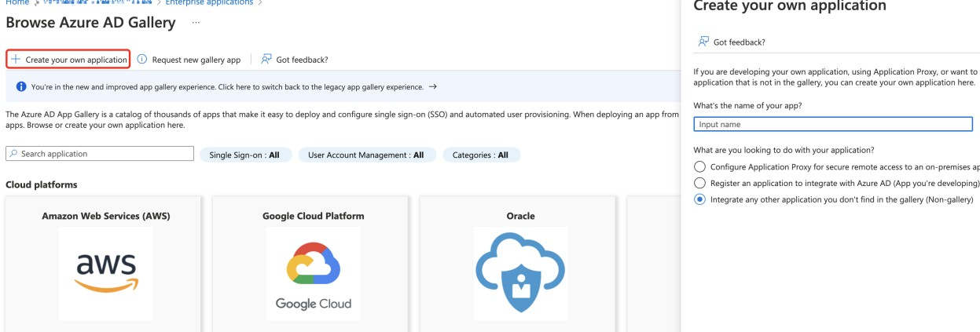The image size is (980, 332).
Task: Open the Categories filter
Action: tap(480, 155)
